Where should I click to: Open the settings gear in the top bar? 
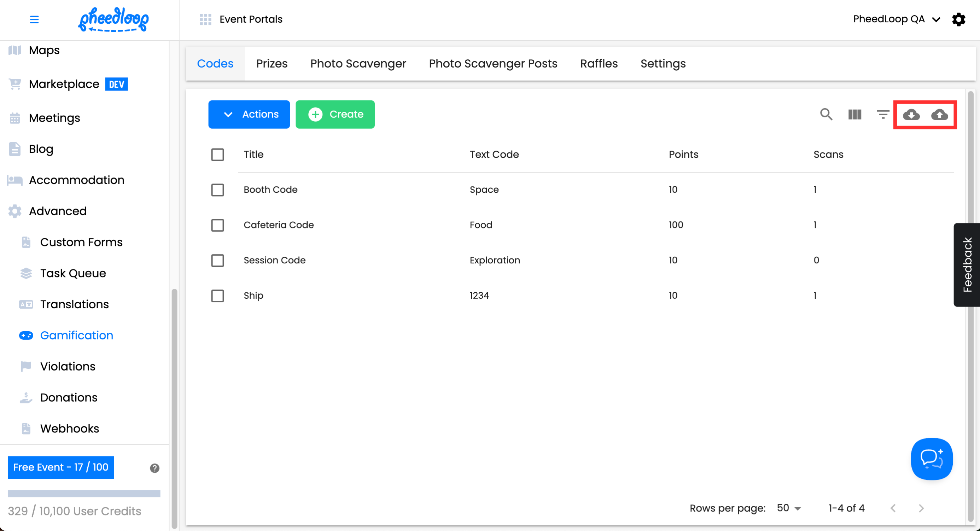pyautogui.click(x=958, y=19)
